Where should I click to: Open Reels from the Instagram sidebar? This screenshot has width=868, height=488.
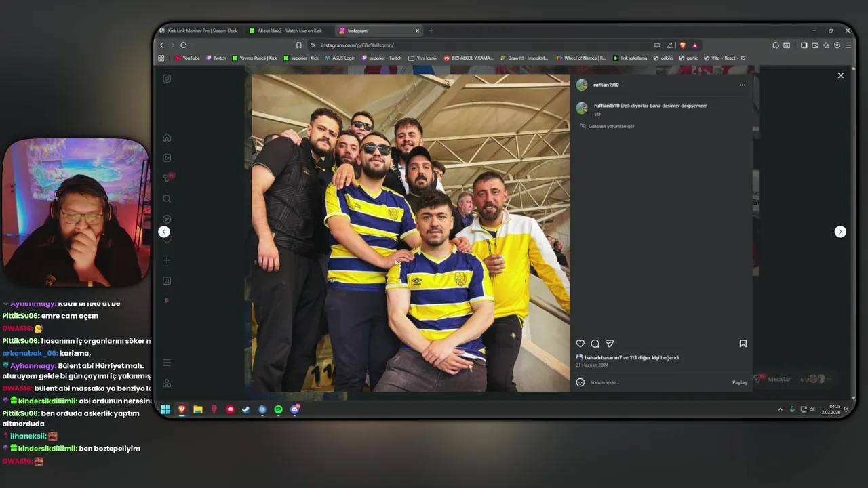[167, 158]
